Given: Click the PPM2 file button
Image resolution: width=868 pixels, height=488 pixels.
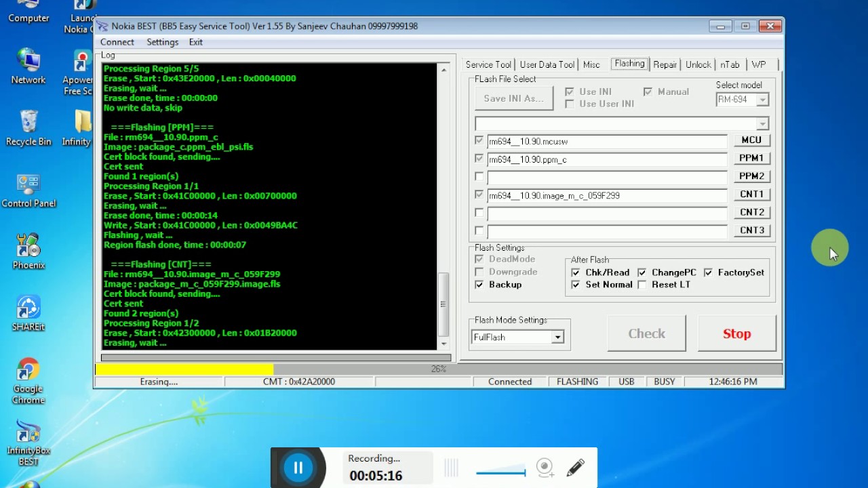Looking at the screenshot, I should (751, 176).
